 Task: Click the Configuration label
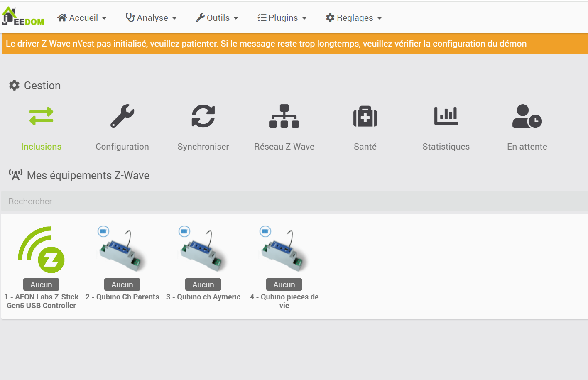(x=122, y=147)
